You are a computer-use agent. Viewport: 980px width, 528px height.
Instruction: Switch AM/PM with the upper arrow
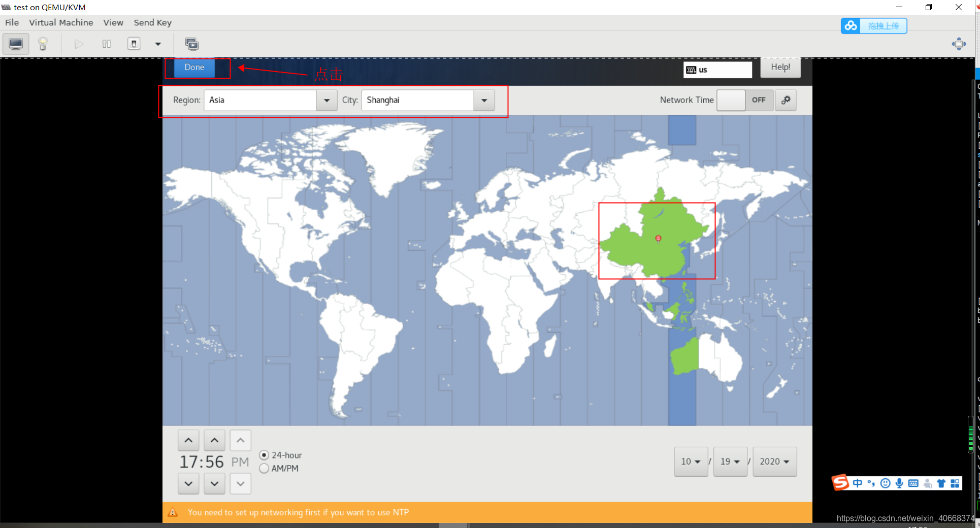click(241, 441)
